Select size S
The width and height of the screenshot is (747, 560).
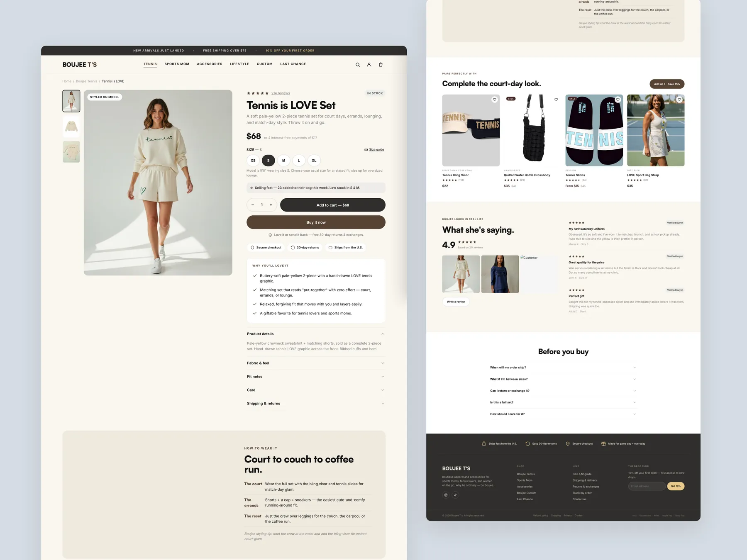(x=269, y=161)
